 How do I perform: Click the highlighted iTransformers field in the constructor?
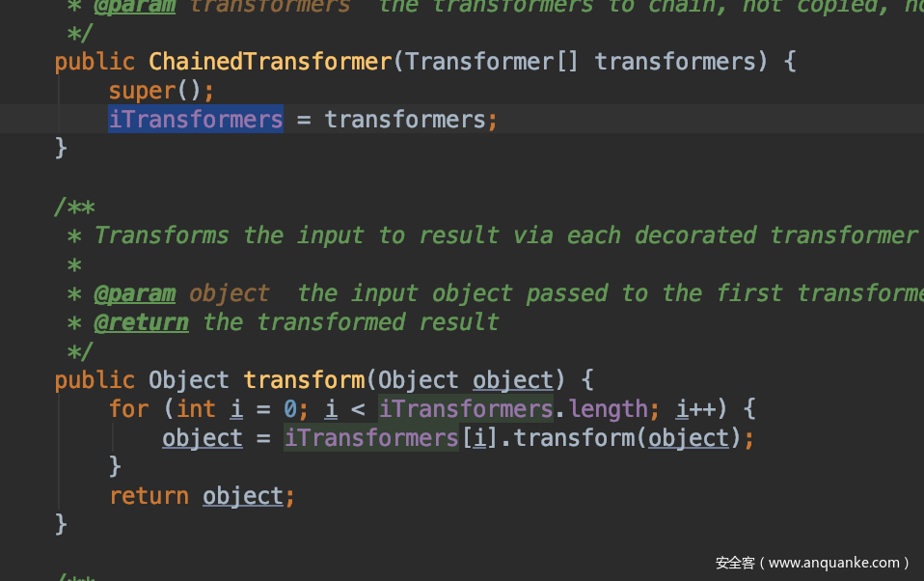tap(195, 120)
